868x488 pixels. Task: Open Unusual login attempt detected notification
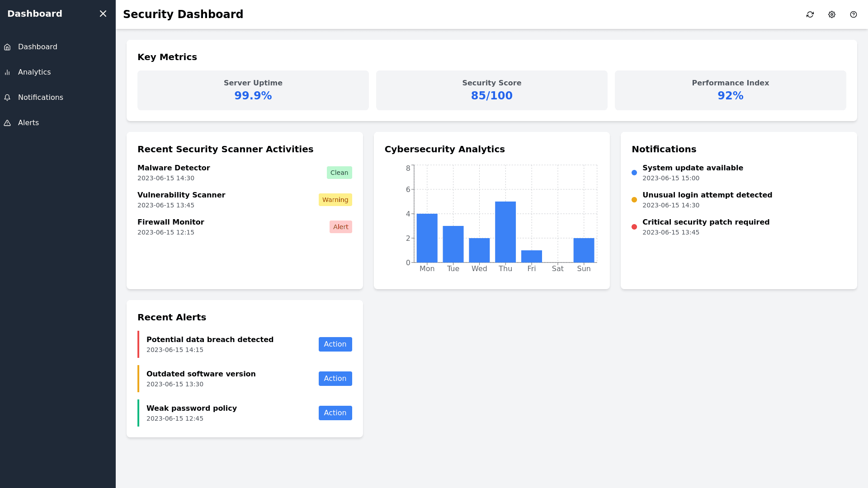tap(707, 195)
